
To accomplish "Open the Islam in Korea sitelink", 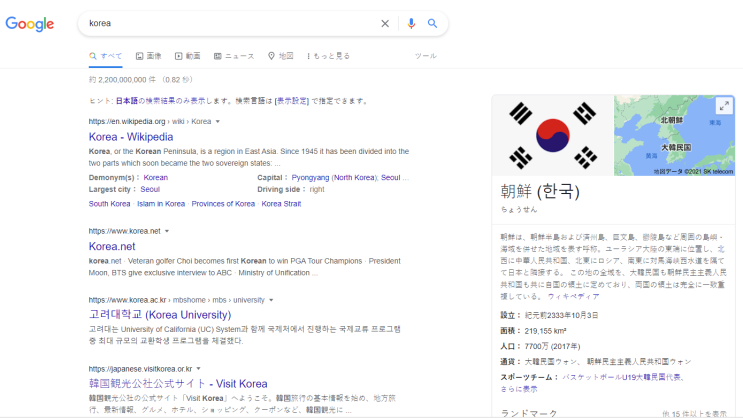I will [x=161, y=204].
